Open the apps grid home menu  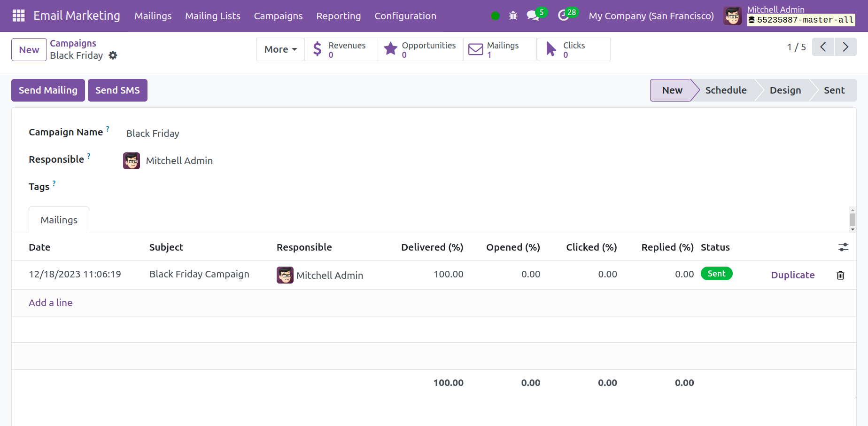(x=18, y=16)
